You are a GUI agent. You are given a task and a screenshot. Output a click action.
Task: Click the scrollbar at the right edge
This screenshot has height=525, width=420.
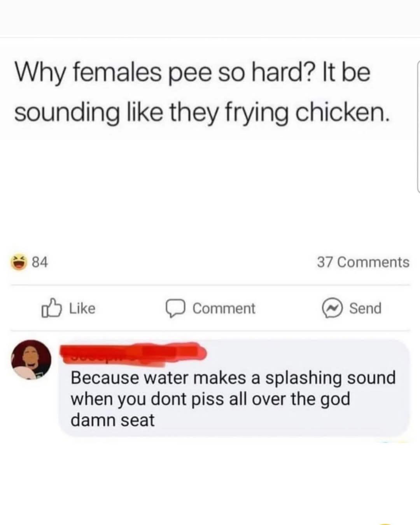(418, 126)
